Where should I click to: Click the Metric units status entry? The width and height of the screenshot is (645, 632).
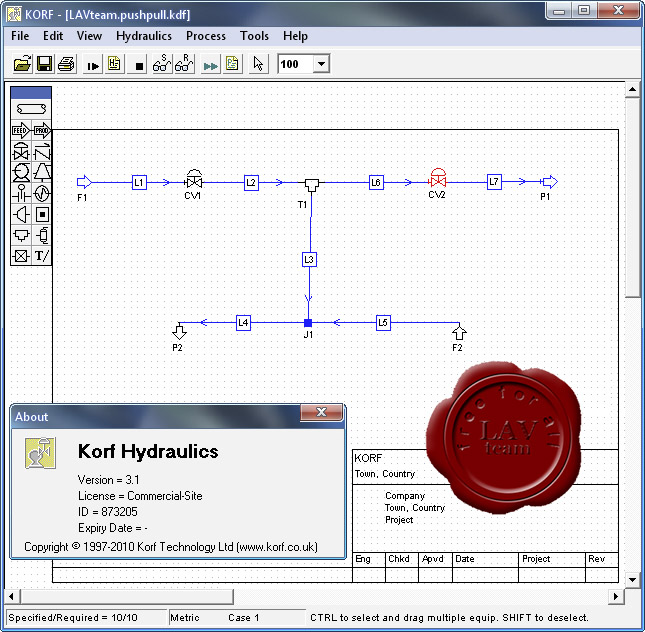pyautogui.click(x=185, y=618)
